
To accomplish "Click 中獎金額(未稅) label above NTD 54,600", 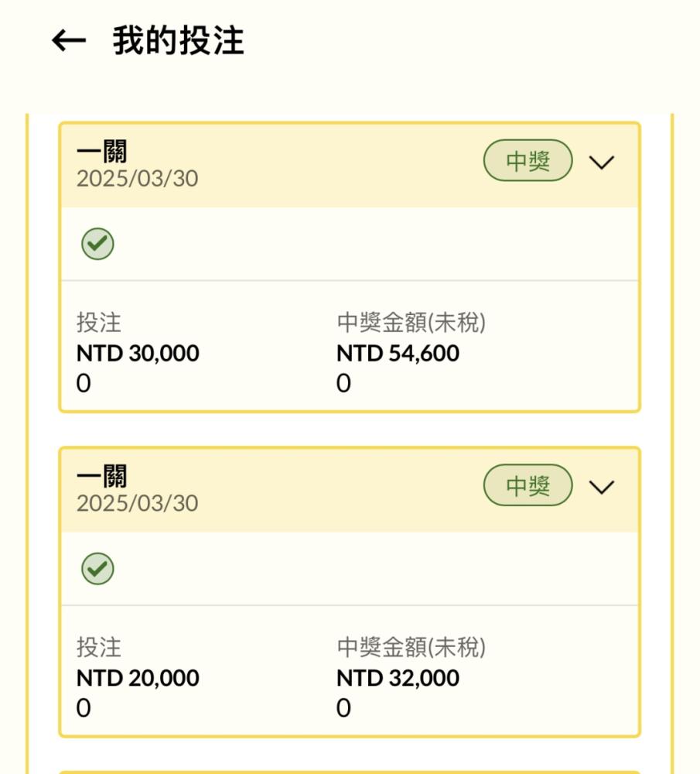I will [411, 324].
